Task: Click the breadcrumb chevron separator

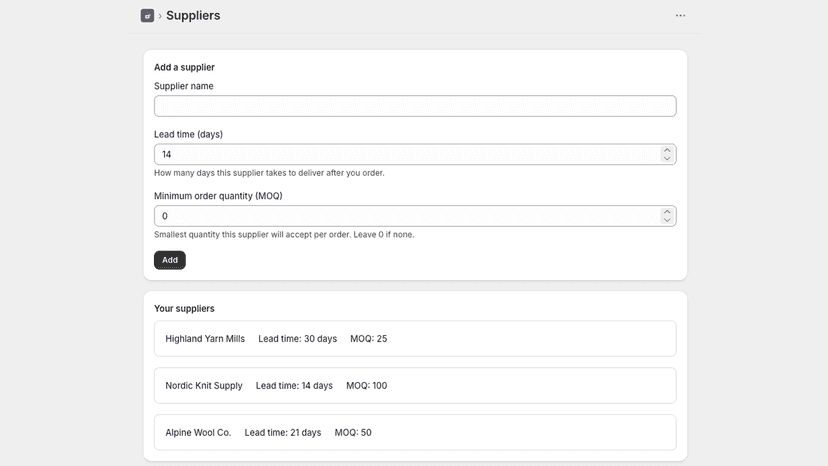Action: pyautogui.click(x=160, y=16)
